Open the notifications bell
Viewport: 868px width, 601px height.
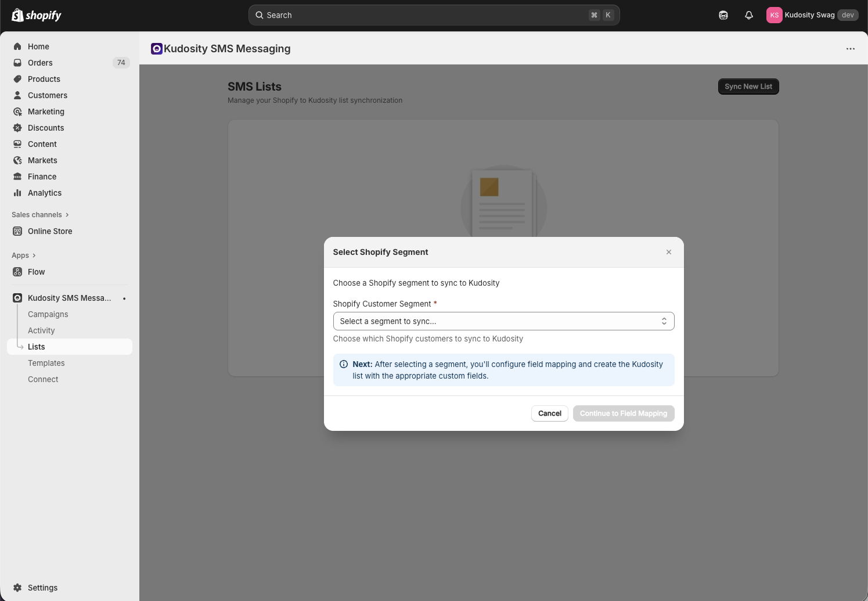pos(749,15)
